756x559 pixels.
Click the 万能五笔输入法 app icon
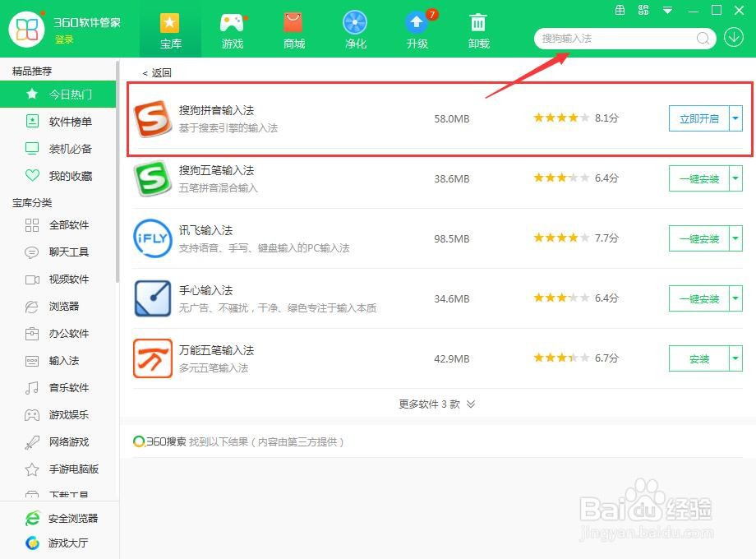click(152, 358)
